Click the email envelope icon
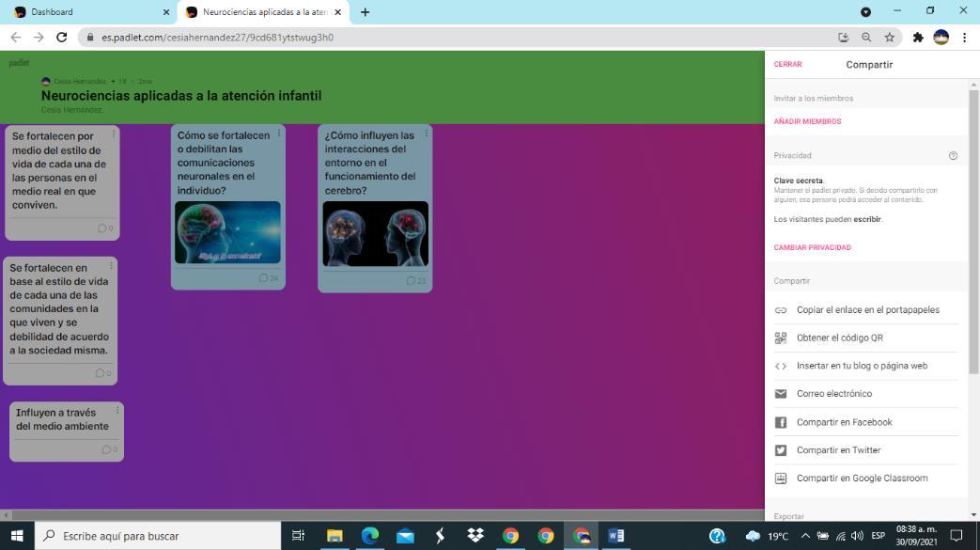Screen dimensions: 980x550 [x=781, y=394]
